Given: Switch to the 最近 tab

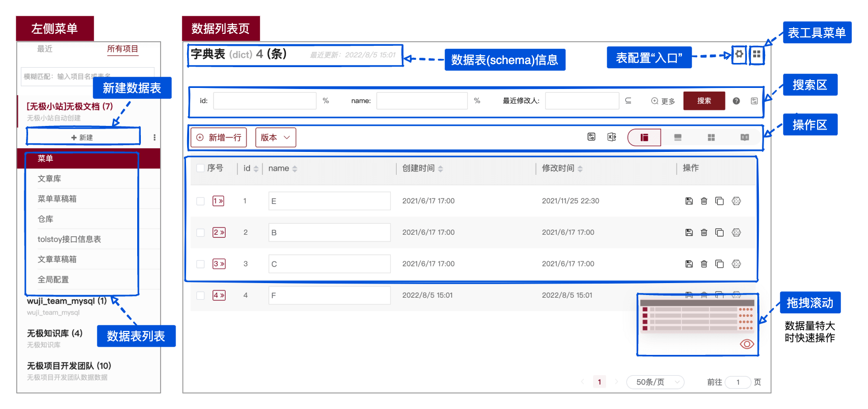Looking at the screenshot, I should click(x=45, y=49).
